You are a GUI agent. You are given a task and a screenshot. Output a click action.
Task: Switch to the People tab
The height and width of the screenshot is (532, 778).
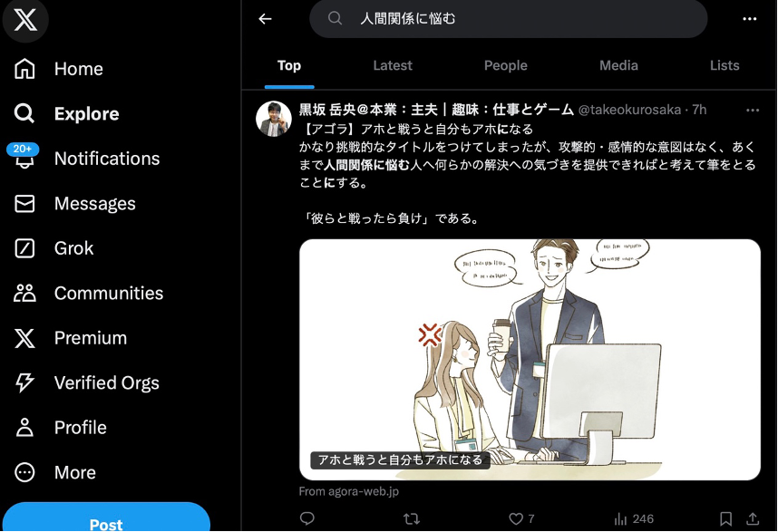[506, 65]
